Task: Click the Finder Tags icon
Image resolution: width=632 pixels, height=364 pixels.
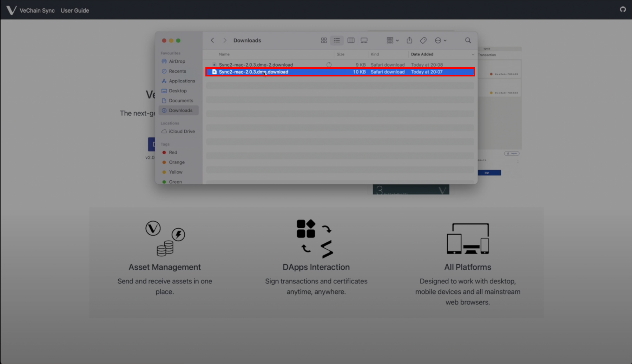Action: (x=423, y=40)
